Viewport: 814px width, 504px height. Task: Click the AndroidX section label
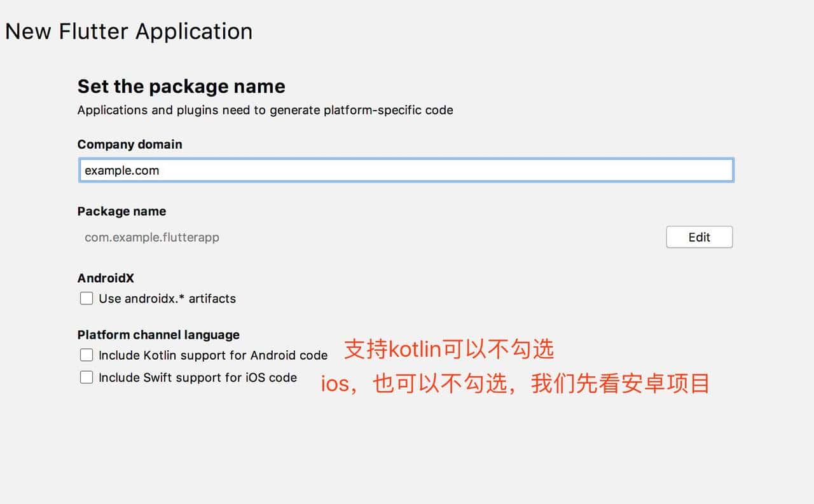[x=106, y=278]
